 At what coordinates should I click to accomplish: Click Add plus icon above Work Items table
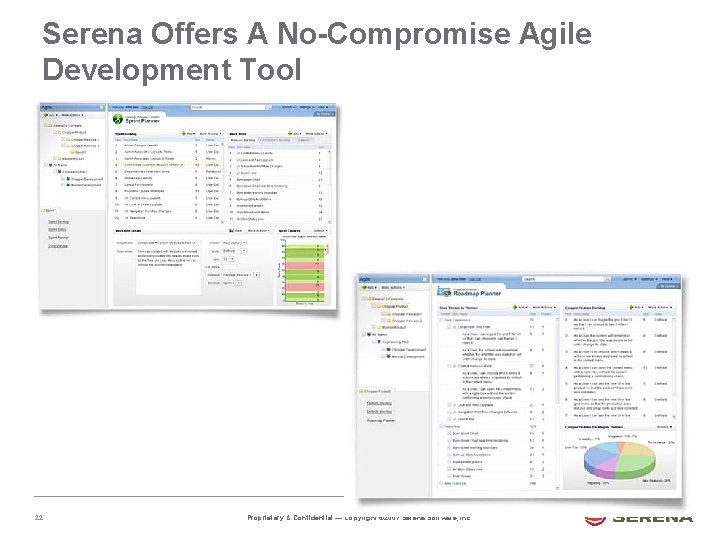pos(290,134)
